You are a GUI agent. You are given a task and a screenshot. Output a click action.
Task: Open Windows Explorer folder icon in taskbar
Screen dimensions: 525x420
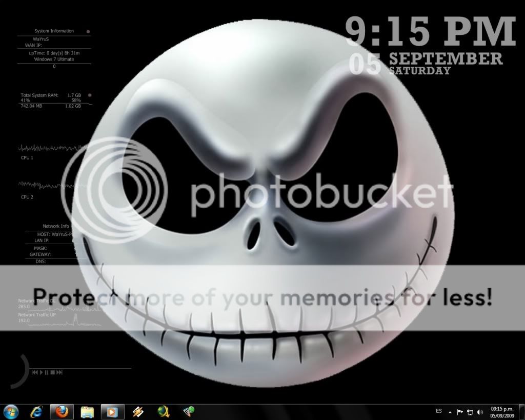coord(87,411)
